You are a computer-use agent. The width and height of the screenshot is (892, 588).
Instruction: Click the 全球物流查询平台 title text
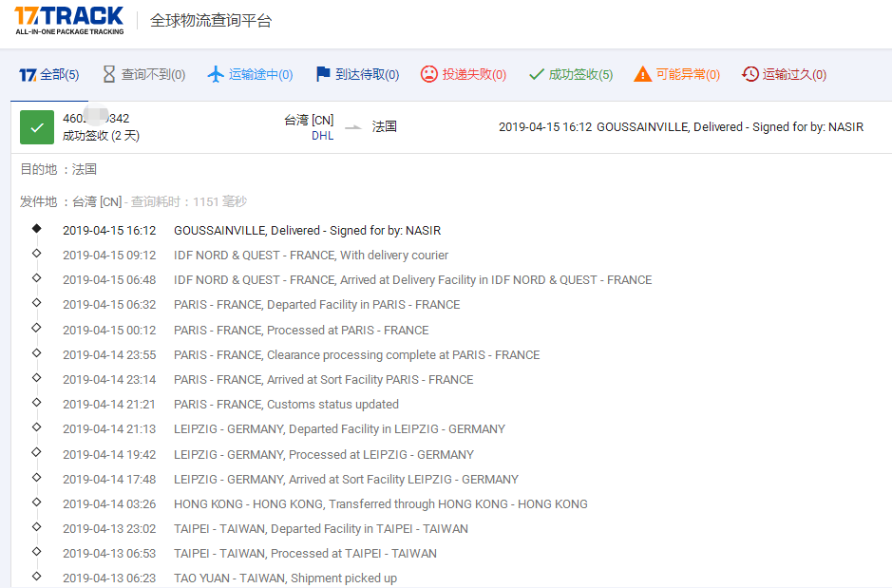tap(210, 21)
